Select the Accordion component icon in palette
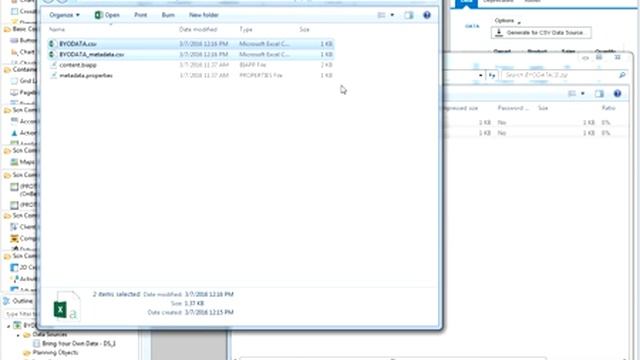640x360 pixels. pyautogui.click(x=15, y=121)
